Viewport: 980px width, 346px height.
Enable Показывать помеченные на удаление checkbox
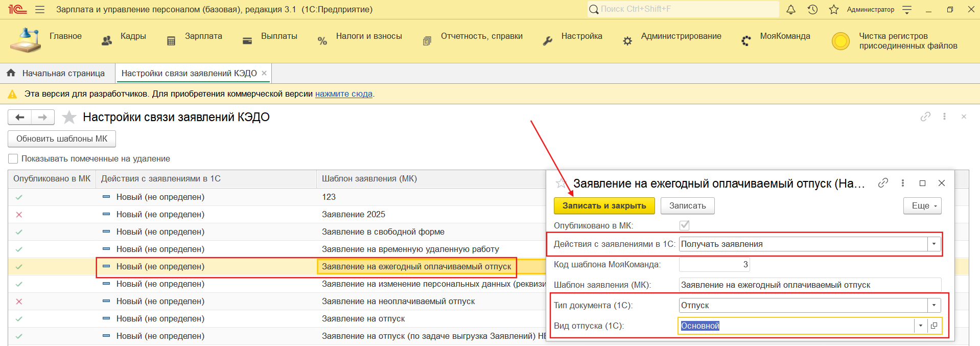click(13, 159)
